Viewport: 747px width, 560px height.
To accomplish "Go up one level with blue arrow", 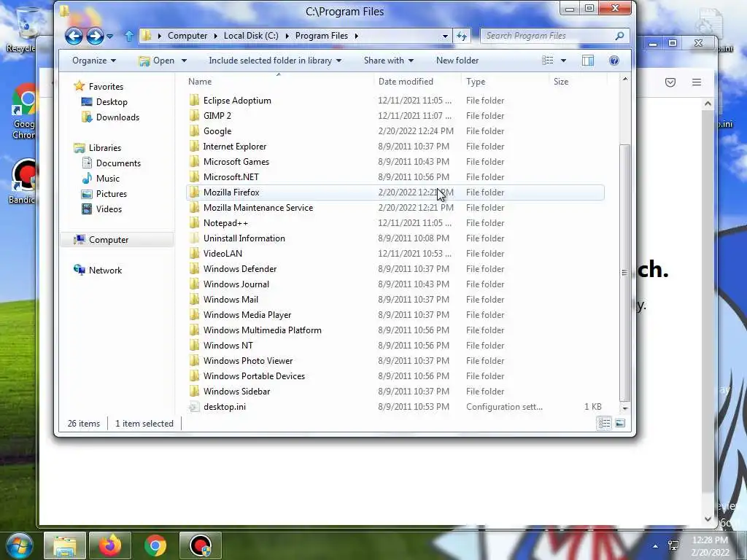I will (128, 36).
